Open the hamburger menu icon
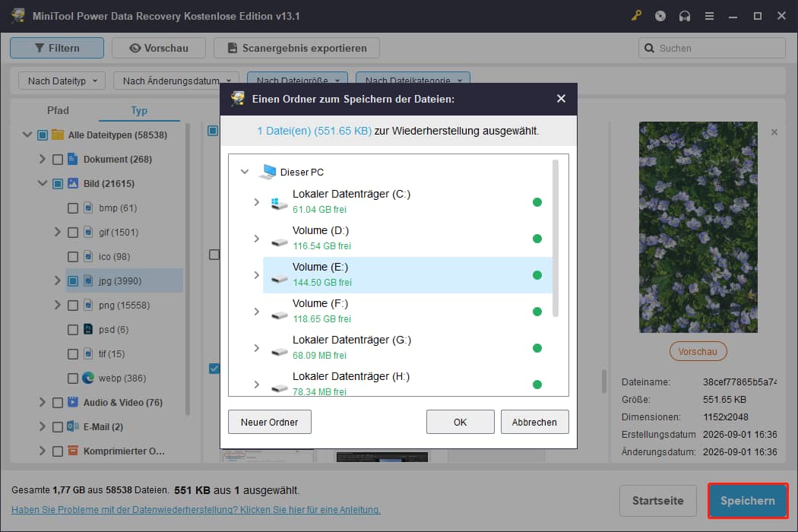The image size is (798, 532). [709, 16]
